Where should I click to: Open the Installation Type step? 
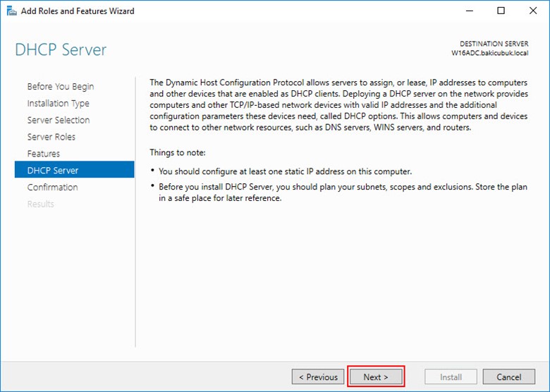pyautogui.click(x=58, y=104)
